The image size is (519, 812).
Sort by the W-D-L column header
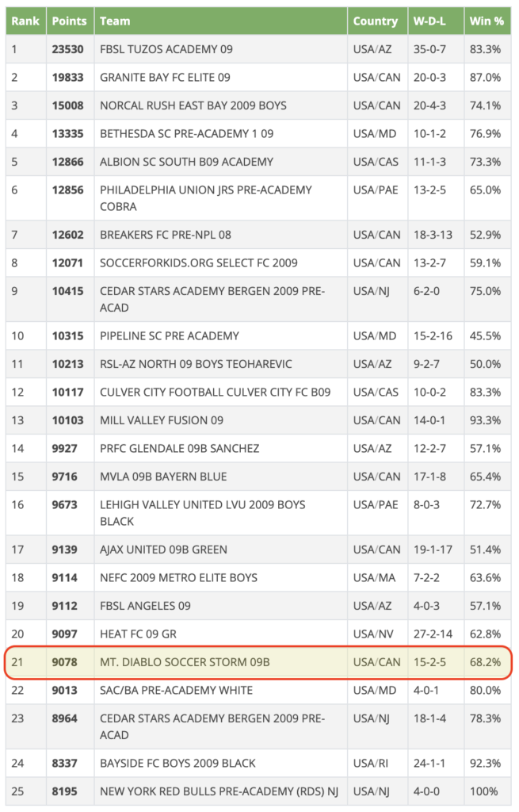click(x=429, y=21)
